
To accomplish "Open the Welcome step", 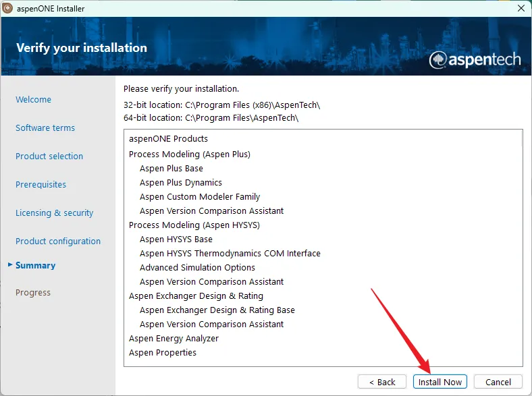I will click(x=33, y=99).
